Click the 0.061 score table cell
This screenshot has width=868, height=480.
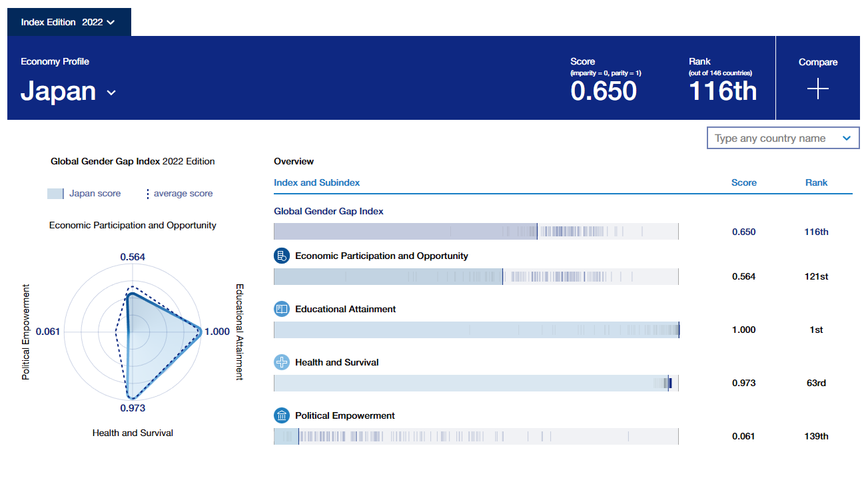[x=744, y=436]
